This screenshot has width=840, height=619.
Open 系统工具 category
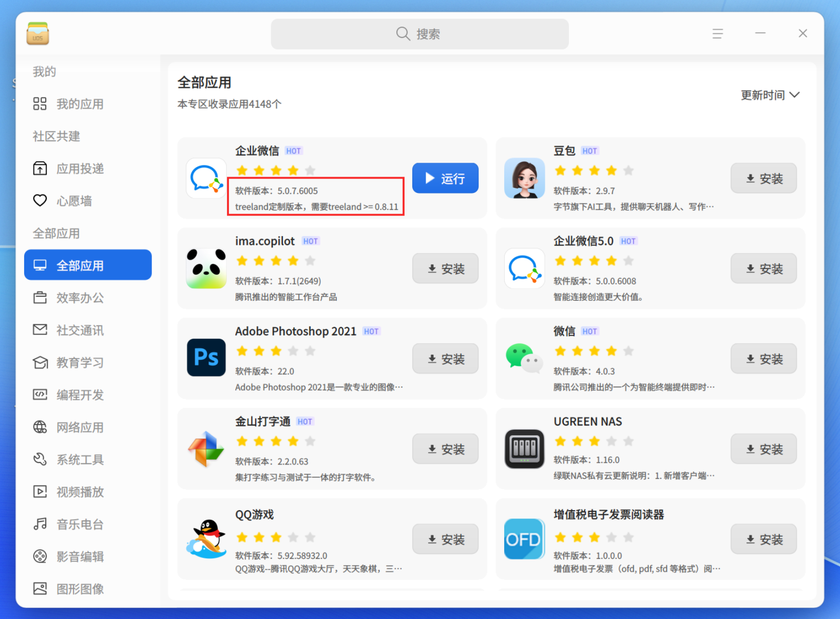click(88, 459)
